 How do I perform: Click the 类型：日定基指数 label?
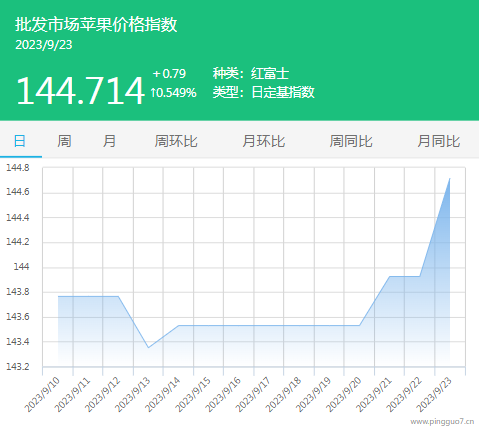pos(263,92)
